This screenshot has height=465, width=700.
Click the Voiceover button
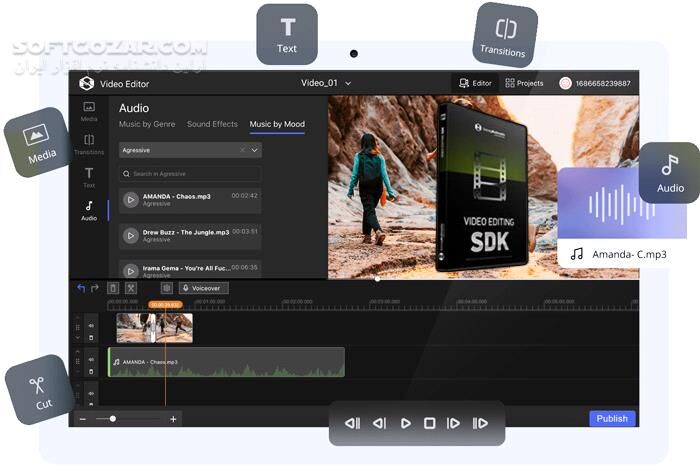pyautogui.click(x=204, y=288)
